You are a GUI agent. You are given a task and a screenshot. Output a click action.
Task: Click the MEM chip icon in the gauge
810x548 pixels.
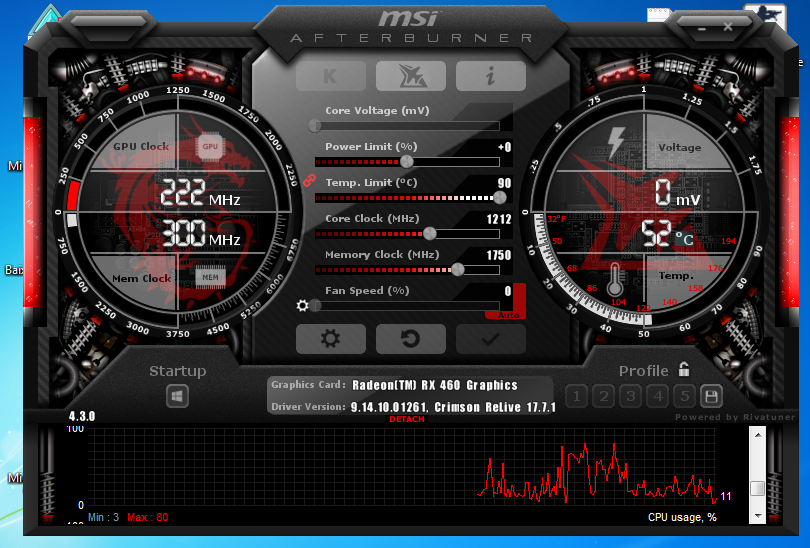pyautogui.click(x=210, y=277)
